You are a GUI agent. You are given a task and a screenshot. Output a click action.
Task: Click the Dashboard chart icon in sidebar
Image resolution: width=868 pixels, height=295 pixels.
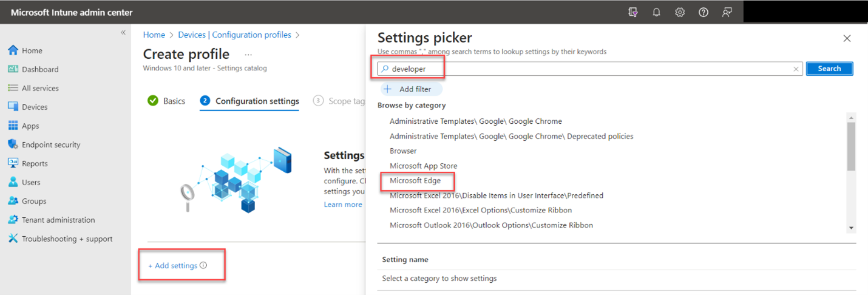click(13, 69)
